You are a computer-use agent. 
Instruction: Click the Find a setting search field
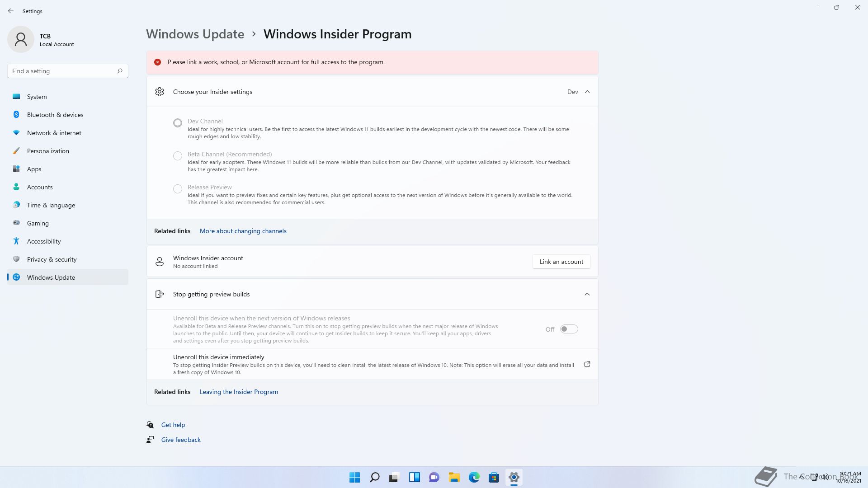click(x=68, y=71)
